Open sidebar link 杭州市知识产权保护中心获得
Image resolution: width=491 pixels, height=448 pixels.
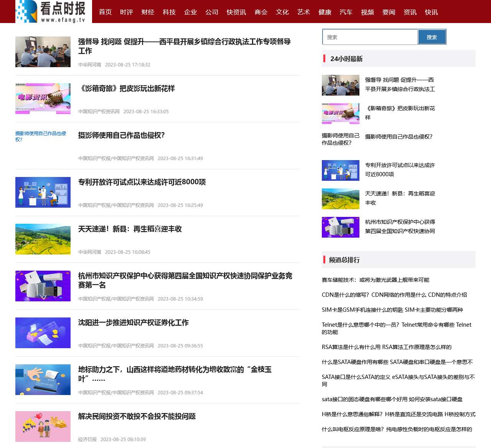[400, 226]
